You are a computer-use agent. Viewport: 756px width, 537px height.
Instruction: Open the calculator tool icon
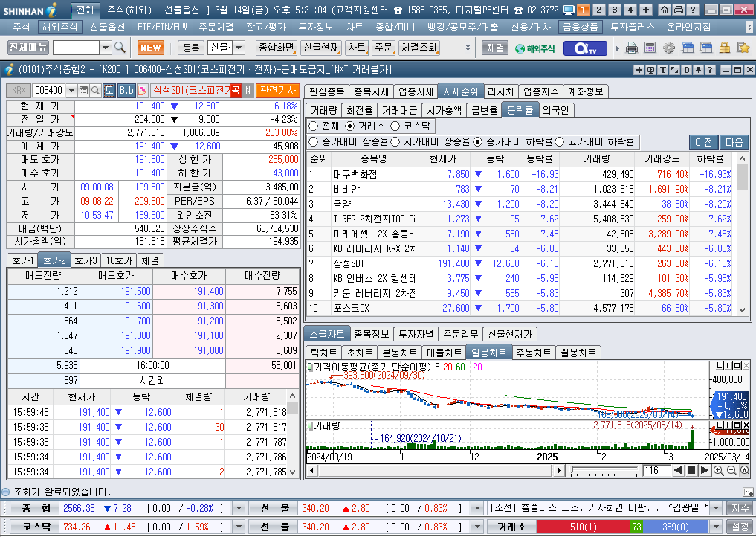pyautogui.click(x=650, y=48)
